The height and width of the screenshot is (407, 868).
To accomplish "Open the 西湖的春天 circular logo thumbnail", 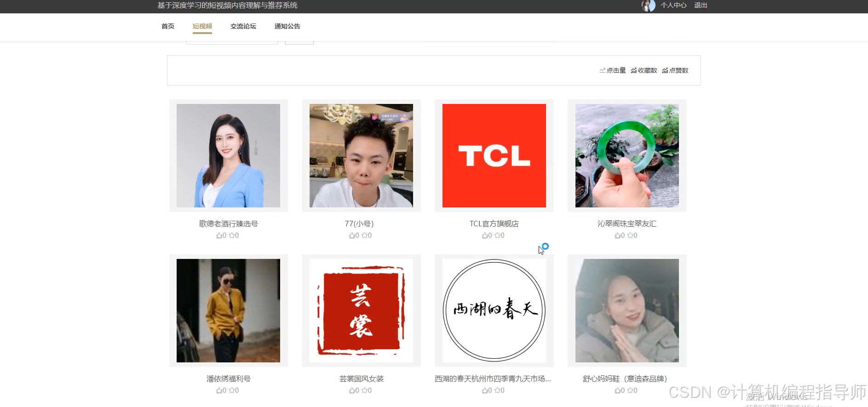I will coord(494,310).
